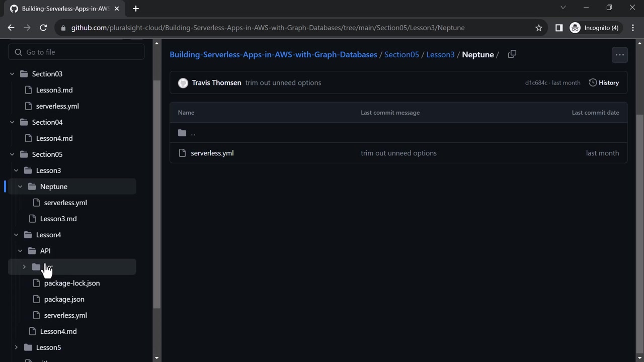Close the Building-Serverless-Apps browser tab

tap(117, 9)
